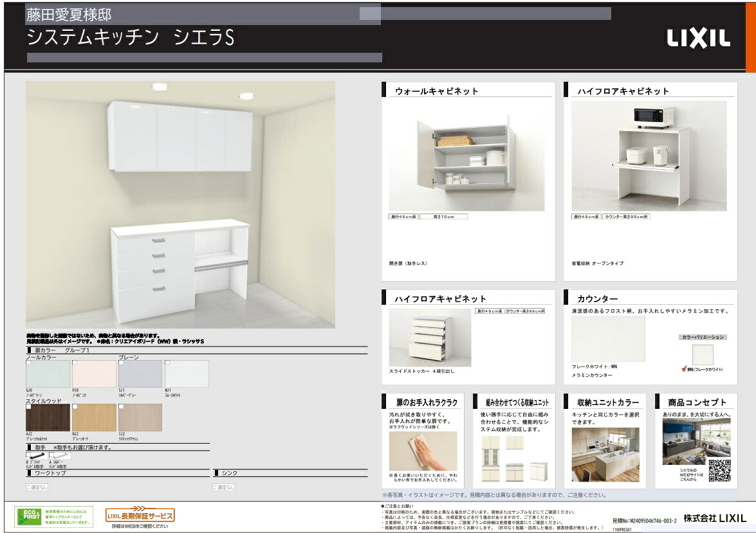
Task: Open the 収納ユニットカラー kitchen photo
Action: coord(605,455)
